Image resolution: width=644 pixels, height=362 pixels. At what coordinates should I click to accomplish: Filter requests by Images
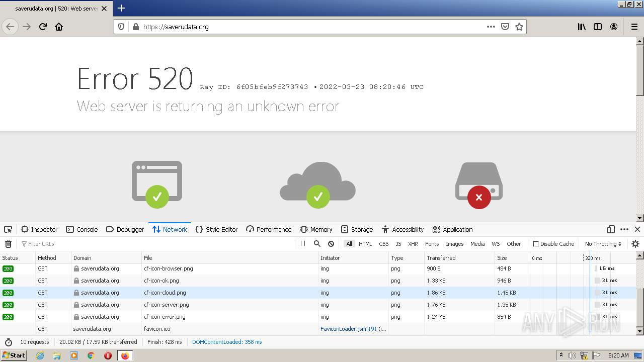(x=455, y=244)
